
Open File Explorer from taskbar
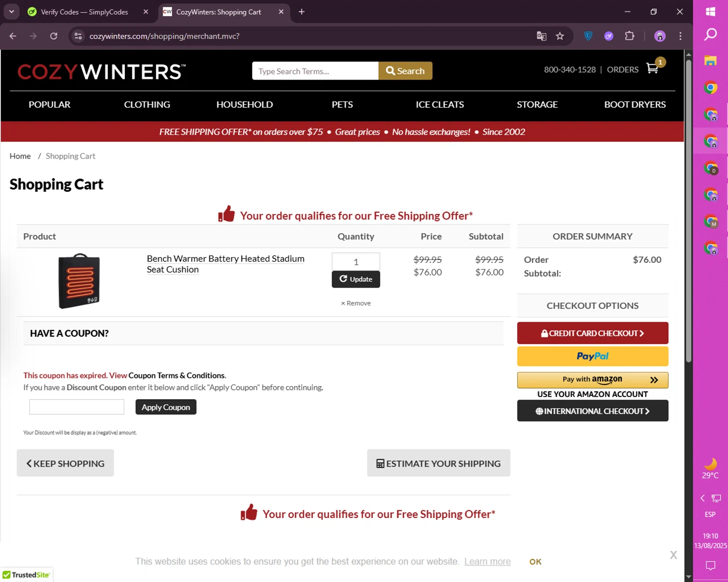[x=711, y=61]
